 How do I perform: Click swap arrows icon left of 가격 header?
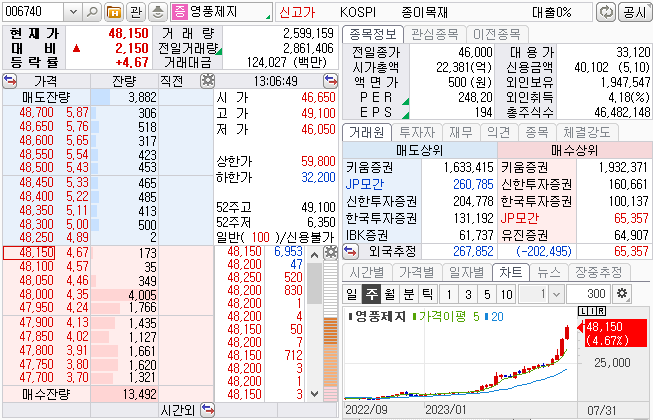pyautogui.click(x=10, y=80)
